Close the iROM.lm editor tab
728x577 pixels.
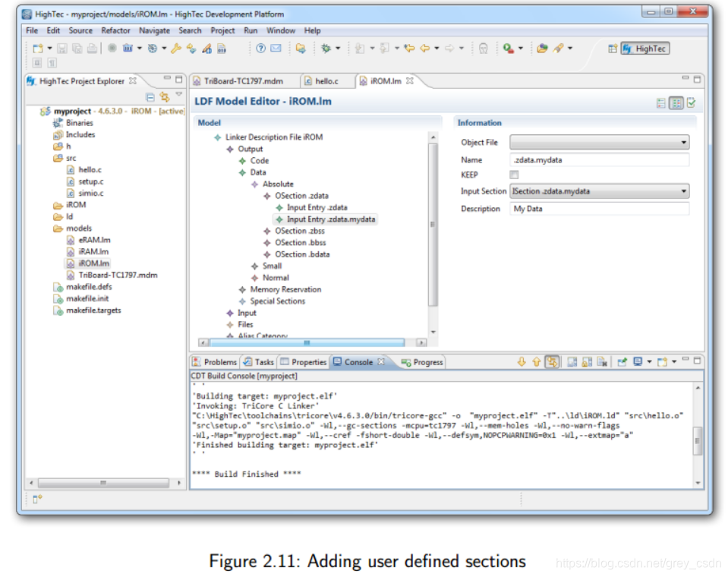click(409, 80)
